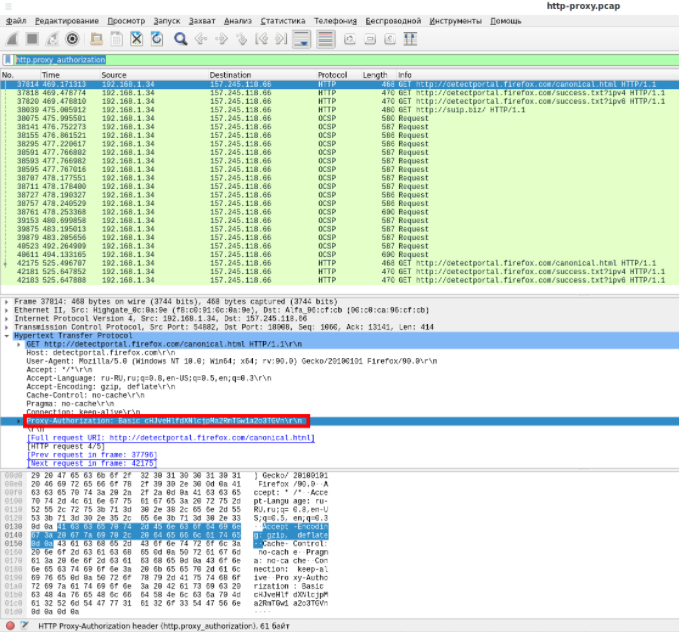
Task: Select the Host: detectportal.firefox.com line
Action: click(101, 353)
